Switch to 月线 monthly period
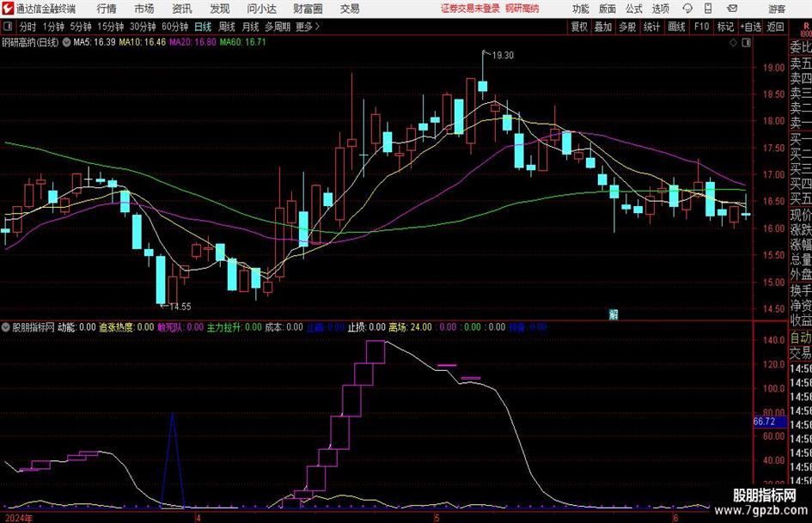Image resolution: width=812 pixels, height=523 pixels. coord(250,27)
